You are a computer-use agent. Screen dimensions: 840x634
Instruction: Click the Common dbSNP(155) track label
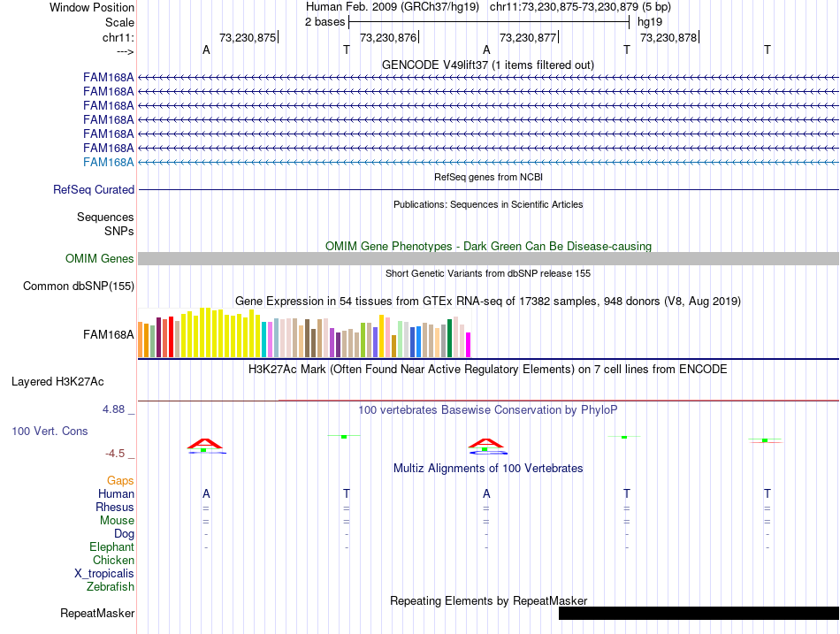click(x=79, y=286)
